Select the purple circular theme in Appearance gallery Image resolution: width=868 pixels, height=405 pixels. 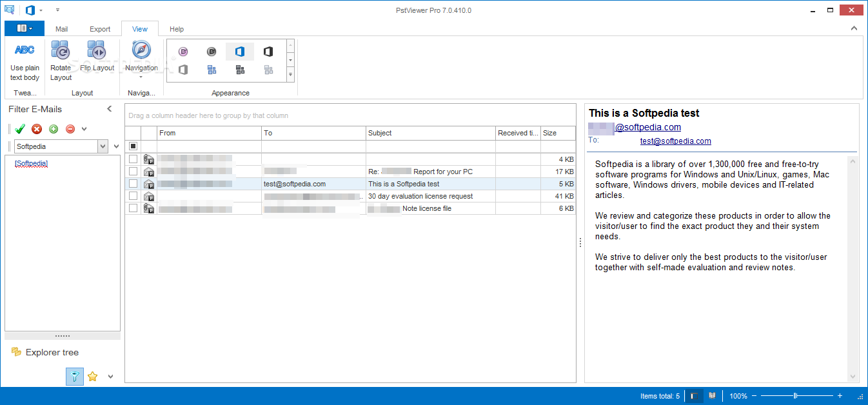(183, 52)
